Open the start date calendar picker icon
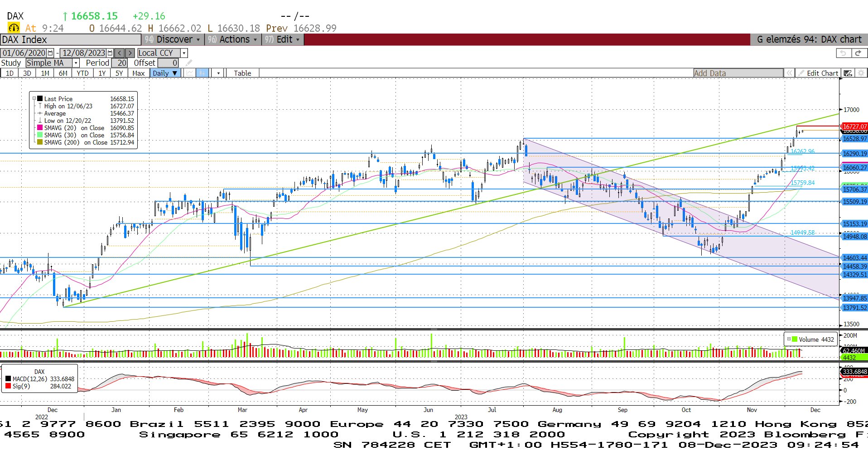868x470 pixels. [x=50, y=53]
